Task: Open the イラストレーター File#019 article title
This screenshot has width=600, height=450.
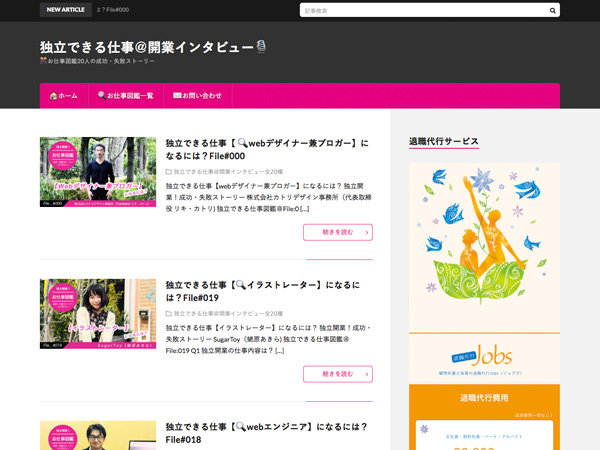Action: tap(262, 291)
